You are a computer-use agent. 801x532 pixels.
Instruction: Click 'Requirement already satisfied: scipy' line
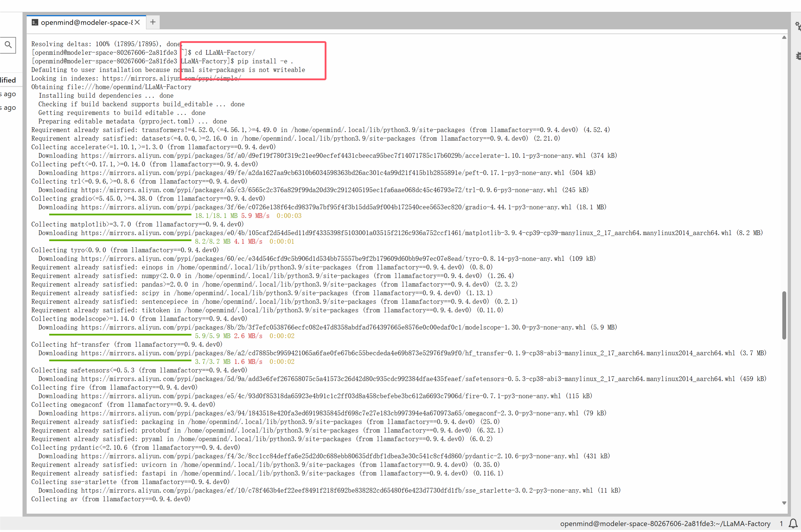(x=262, y=293)
